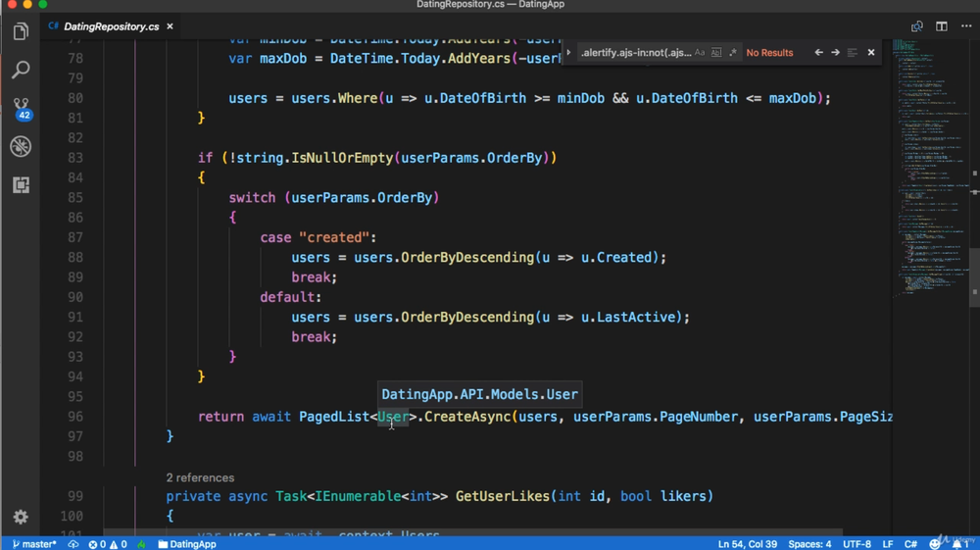Click the master branch in status bar
This screenshot has height=550, width=980.
coord(34,544)
